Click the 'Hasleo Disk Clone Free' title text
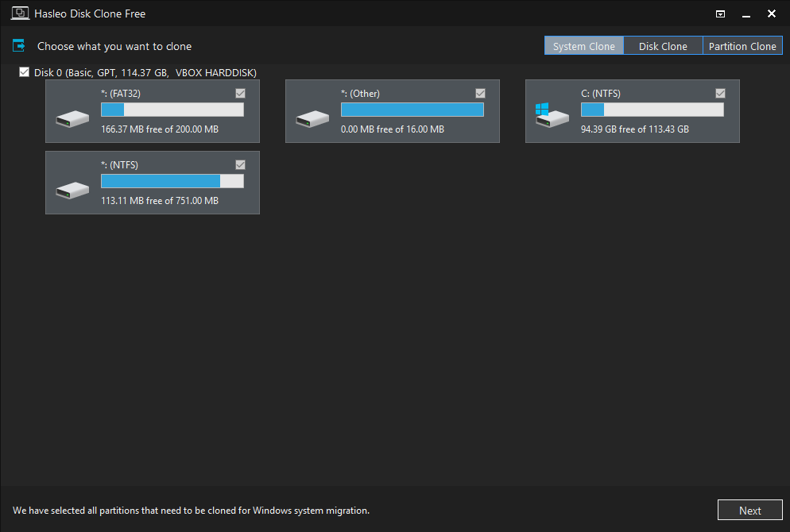Image resolution: width=790 pixels, height=532 pixels. pyautogui.click(x=90, y=13)
